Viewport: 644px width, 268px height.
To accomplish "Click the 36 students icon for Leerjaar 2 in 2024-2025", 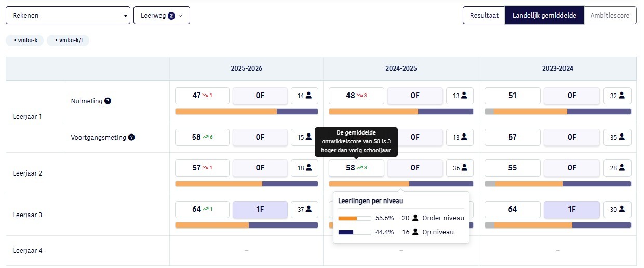I will point(464,168).
